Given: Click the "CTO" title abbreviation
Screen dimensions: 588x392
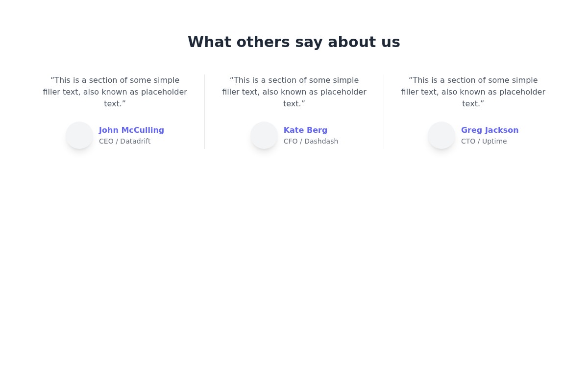Looking at the screenshot, I should (x=468, y=142).
